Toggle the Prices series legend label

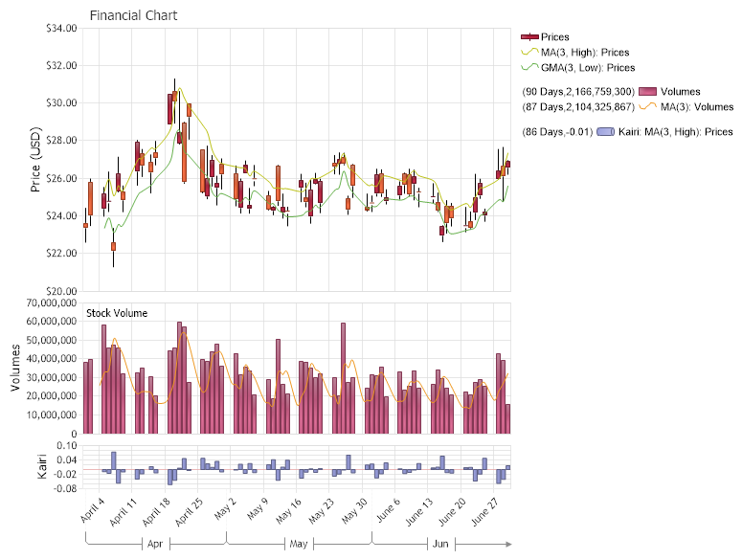coord(555,36)
